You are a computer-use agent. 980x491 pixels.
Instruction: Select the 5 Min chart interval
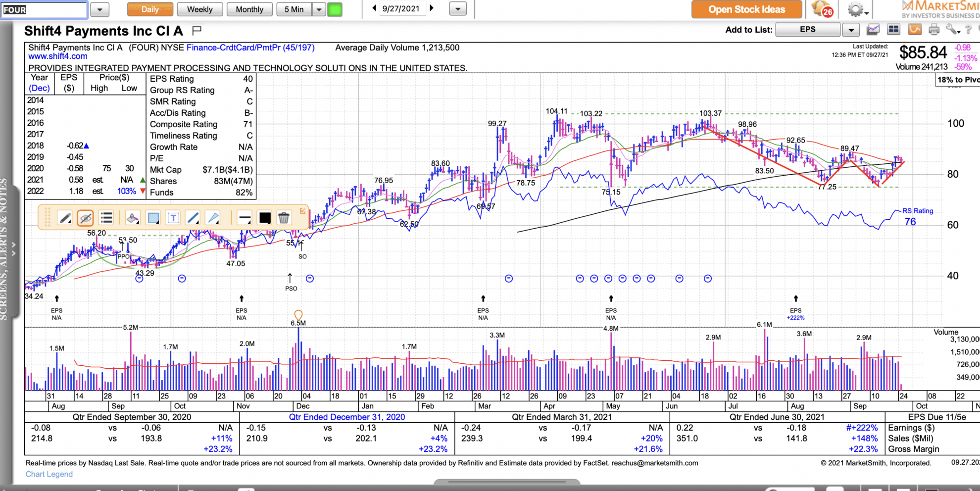[295, 9]
